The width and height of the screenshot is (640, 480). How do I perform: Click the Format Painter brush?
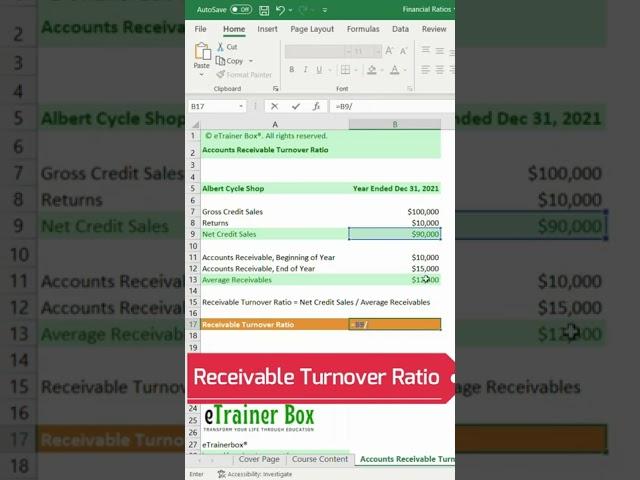pyautogui.click(x=244, y=75)
